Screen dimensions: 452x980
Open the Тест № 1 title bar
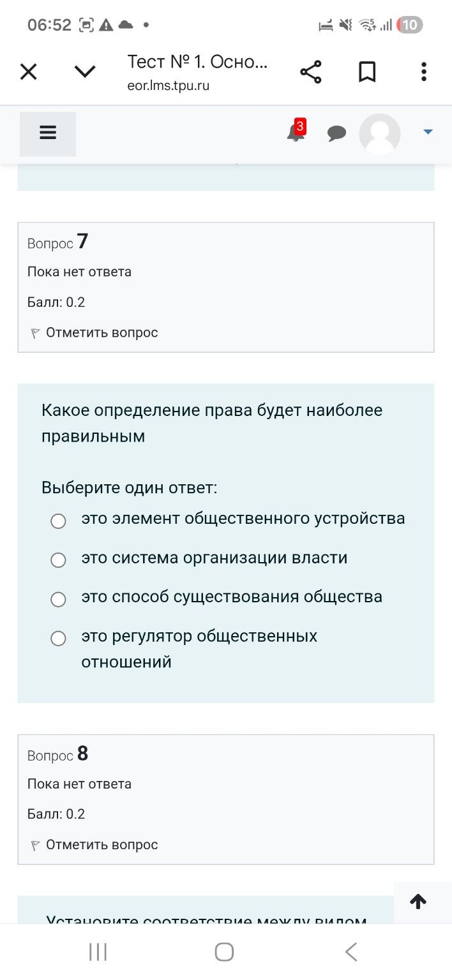pyautogui.click(x=198, y=63)
